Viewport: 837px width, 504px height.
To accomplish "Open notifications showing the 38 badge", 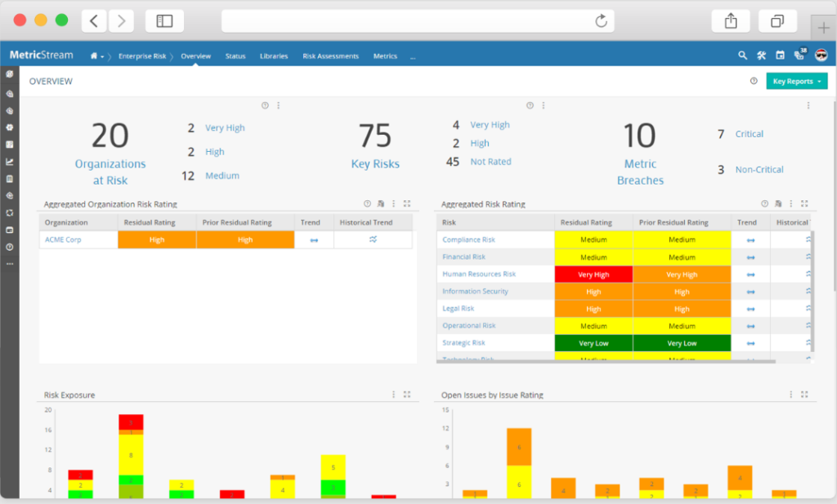I will coord(799,55).
